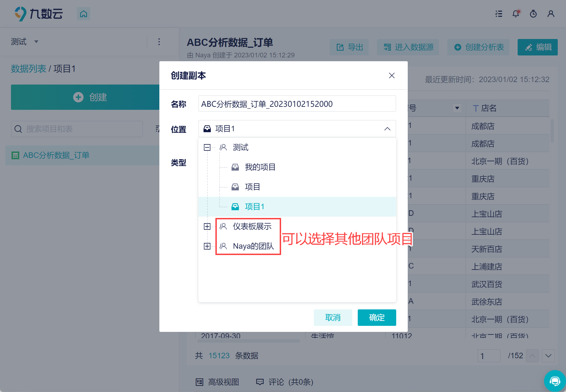Collapse the 位置 dropdown showing 项目1
Viewport: 566px width, 392px height.
(x=387, y=129)
